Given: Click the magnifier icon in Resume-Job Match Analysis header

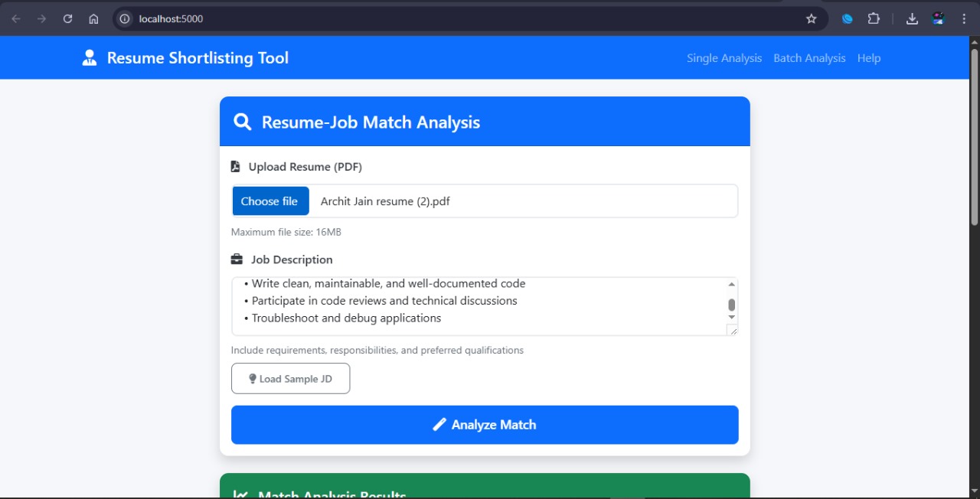Looking at the screenshot, I should tap(242, 122).
